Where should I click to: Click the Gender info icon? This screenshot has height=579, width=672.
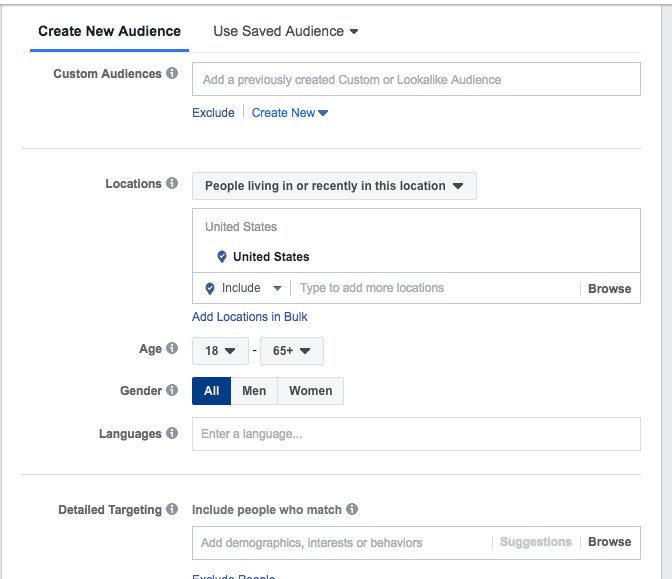[172, 390]
